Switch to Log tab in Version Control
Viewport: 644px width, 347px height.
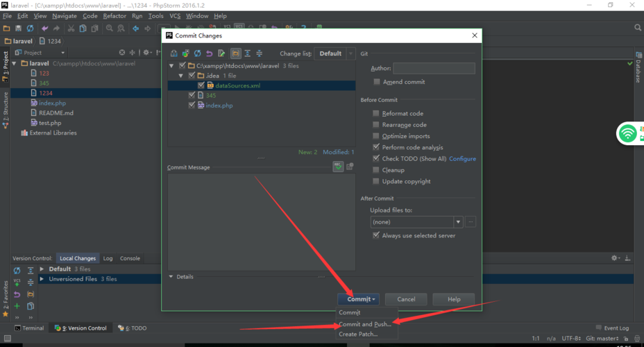coord(108,258)
